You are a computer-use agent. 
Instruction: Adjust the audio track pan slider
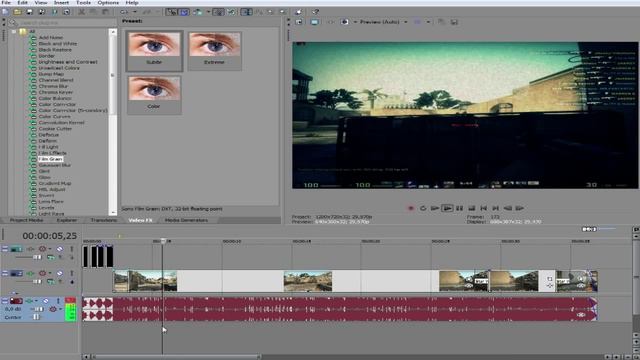pyautogui.click(x=36, y=317)
